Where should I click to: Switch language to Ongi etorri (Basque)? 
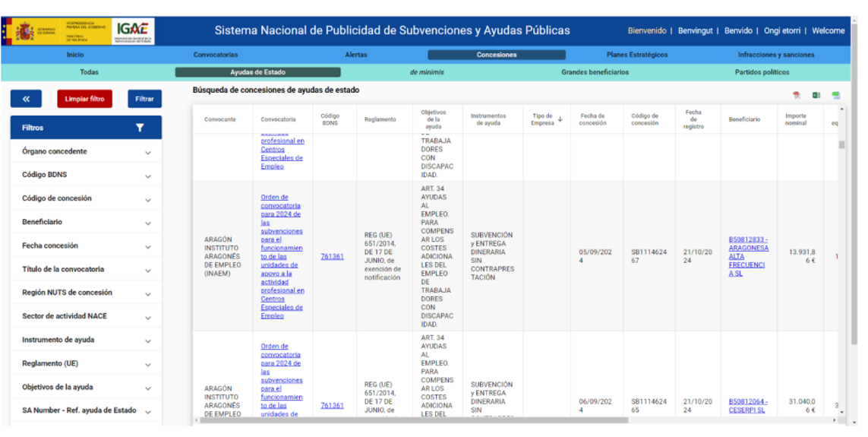(782, 31)
